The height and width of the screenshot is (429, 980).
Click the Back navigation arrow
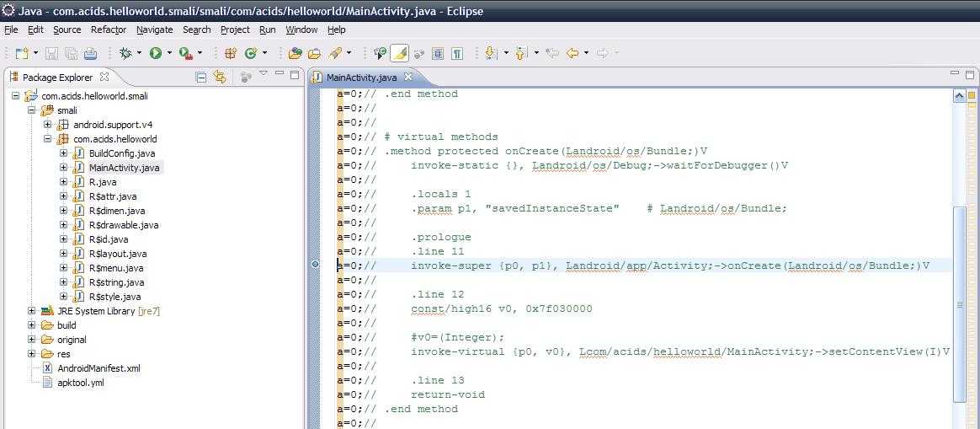tap(573, 54)
